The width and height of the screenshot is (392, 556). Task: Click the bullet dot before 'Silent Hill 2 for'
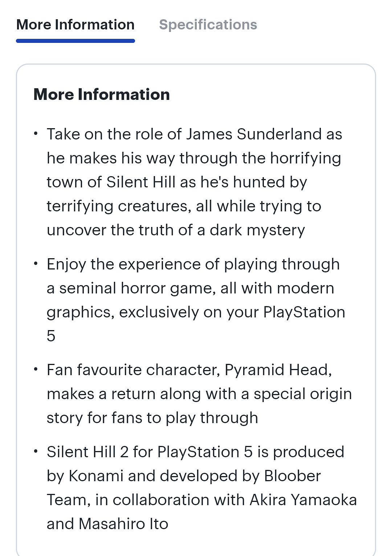coord(36,451)
